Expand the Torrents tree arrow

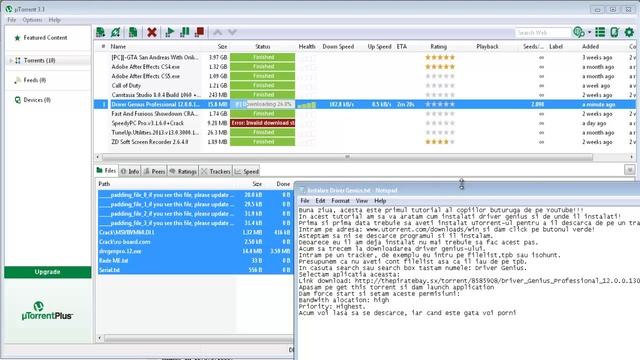click(11, 60)
